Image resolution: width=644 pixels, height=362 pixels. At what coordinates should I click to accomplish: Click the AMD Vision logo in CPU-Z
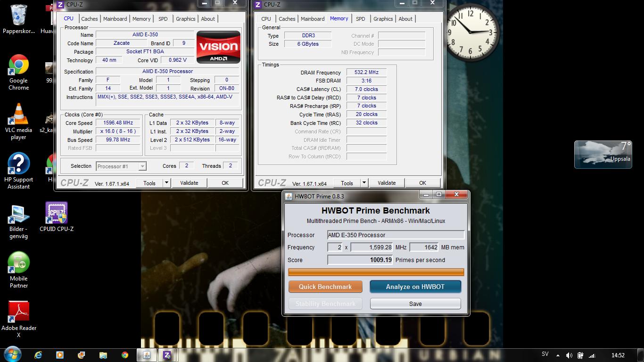tap(218, 47)
